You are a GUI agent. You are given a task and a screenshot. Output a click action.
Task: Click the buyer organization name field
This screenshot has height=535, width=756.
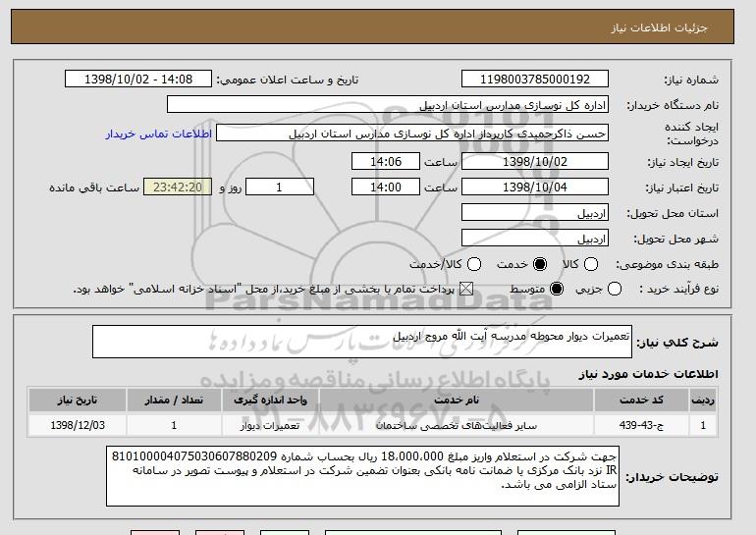point(388,105)
